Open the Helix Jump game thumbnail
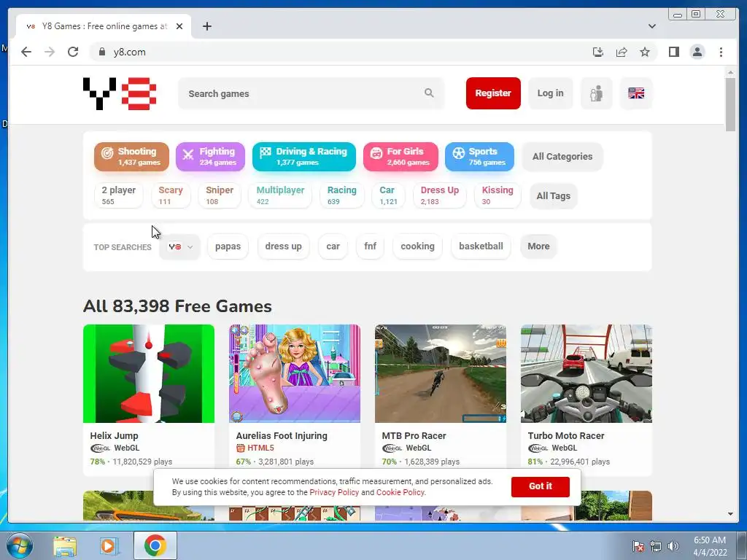 click(x=149, y=374)
